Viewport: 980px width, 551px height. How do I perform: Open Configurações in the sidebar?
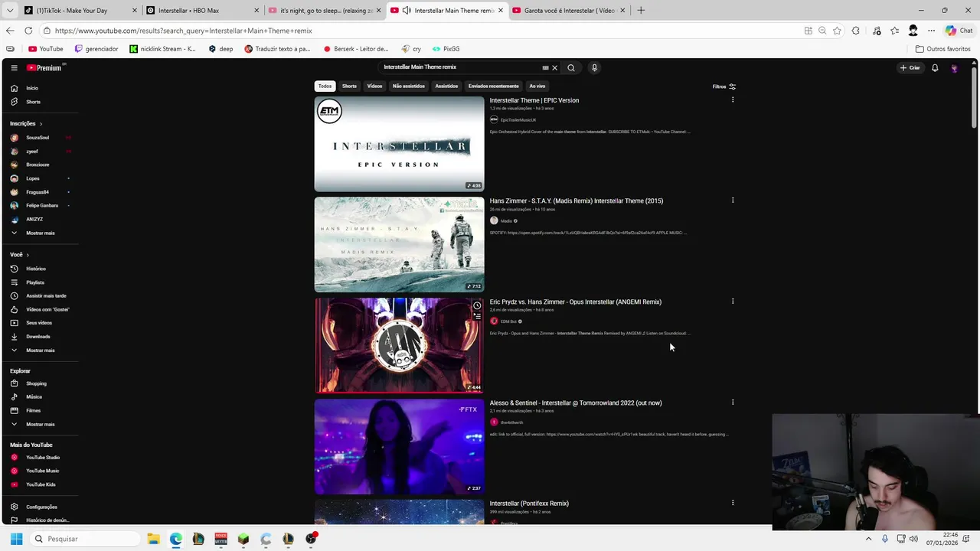(x=39, y=507)
